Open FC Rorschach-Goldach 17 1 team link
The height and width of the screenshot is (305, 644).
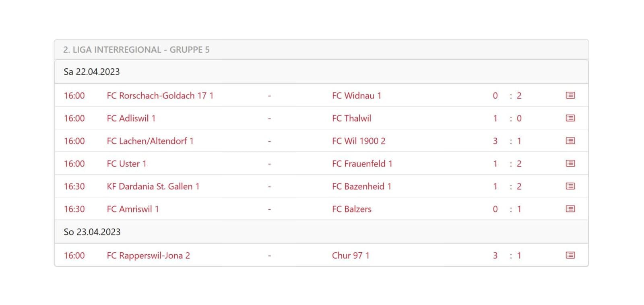point(160,96)
